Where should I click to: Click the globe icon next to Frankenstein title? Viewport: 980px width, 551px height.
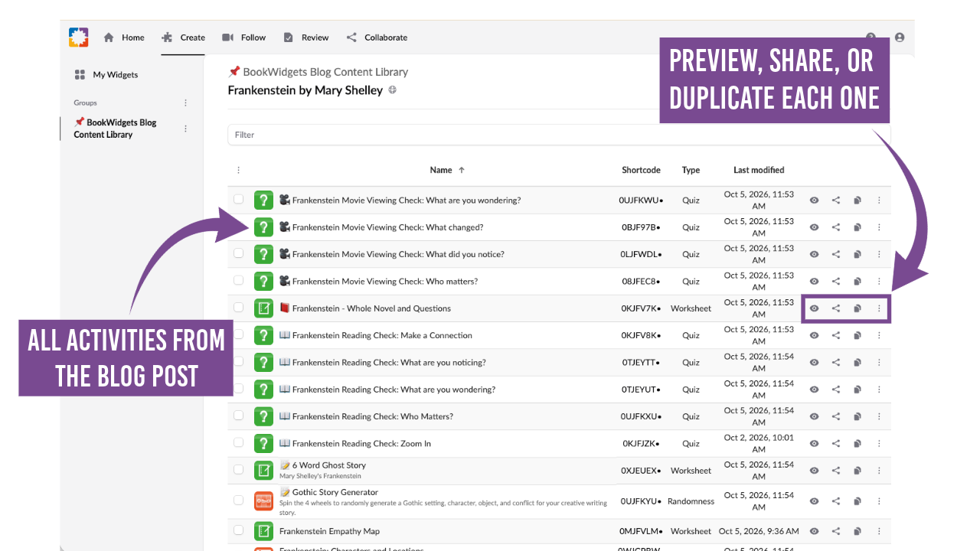pos(393,90)
